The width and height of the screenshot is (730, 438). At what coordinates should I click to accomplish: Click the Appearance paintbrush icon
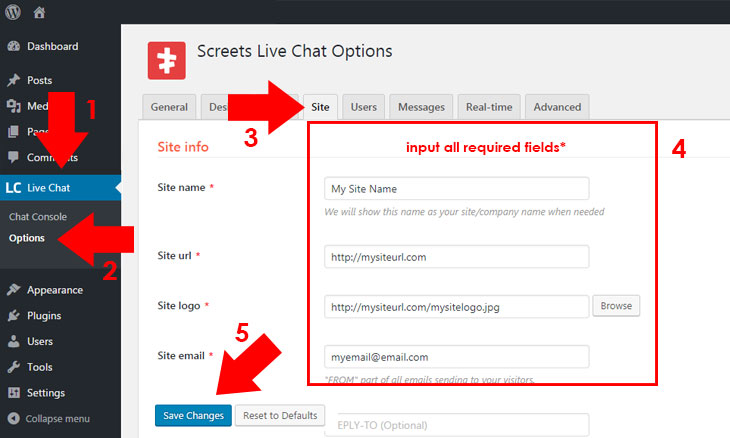[x=14, y=290]
